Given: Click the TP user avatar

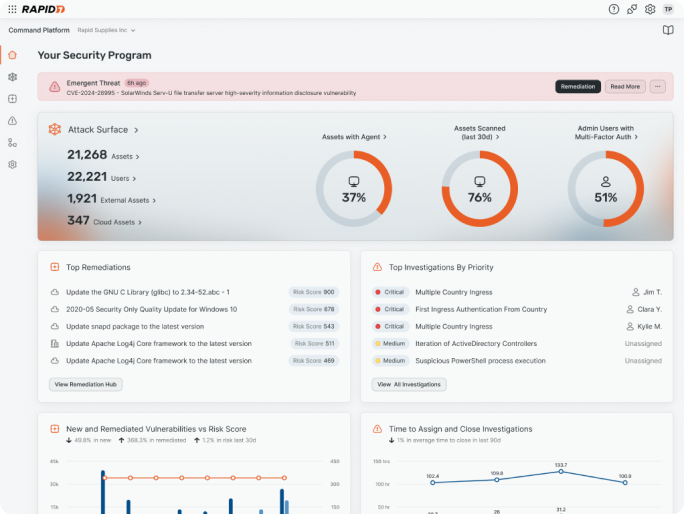Looking at the screenshot, I should [668, 9].
